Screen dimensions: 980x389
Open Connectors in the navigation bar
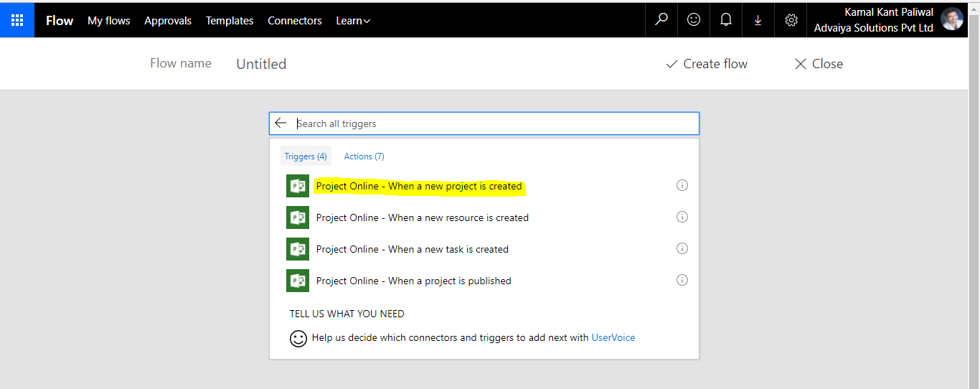point(295,21)
